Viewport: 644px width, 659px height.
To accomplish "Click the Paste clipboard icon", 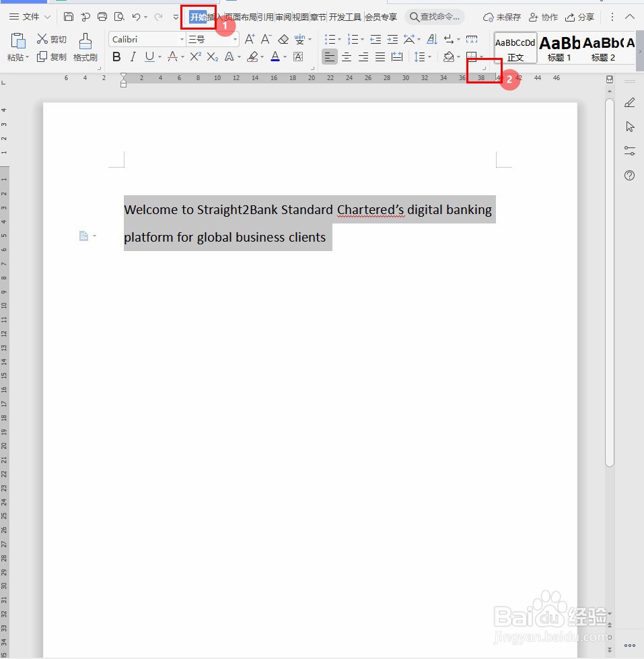I will pos(17,41).
